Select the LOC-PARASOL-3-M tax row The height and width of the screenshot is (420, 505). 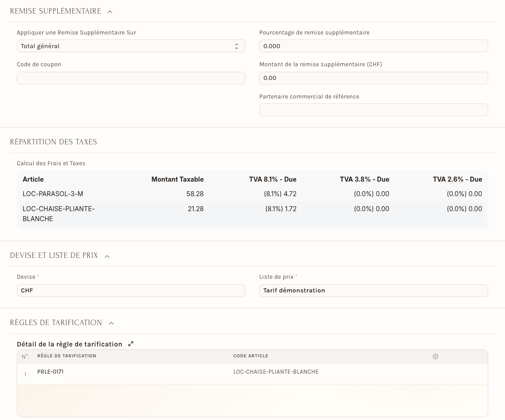click(252, 194)
